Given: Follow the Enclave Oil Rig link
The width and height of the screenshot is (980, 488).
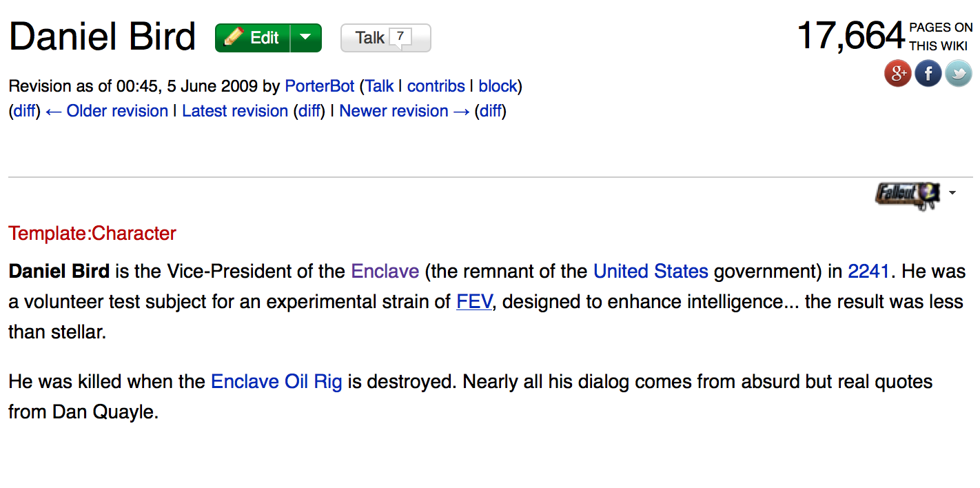Looking at the screenshot, I should pyautogui.click(x=276, y=381).
